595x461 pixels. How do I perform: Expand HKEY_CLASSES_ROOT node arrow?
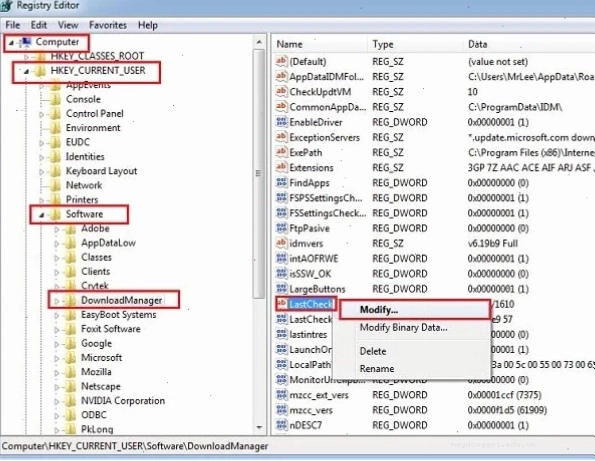(x=26, y=57)
